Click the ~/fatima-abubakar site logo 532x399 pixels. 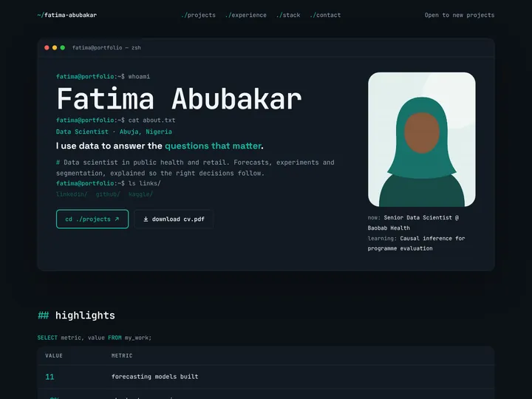(67, 15)
